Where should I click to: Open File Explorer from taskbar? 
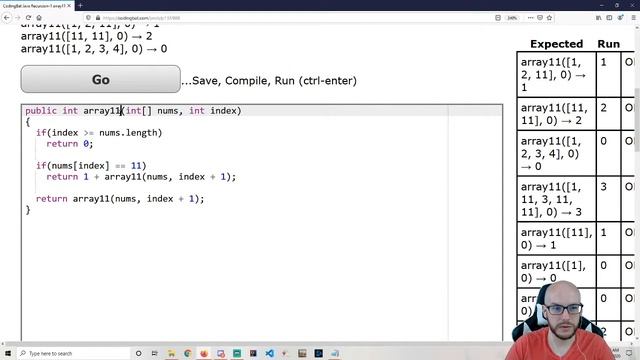(171, 353)
